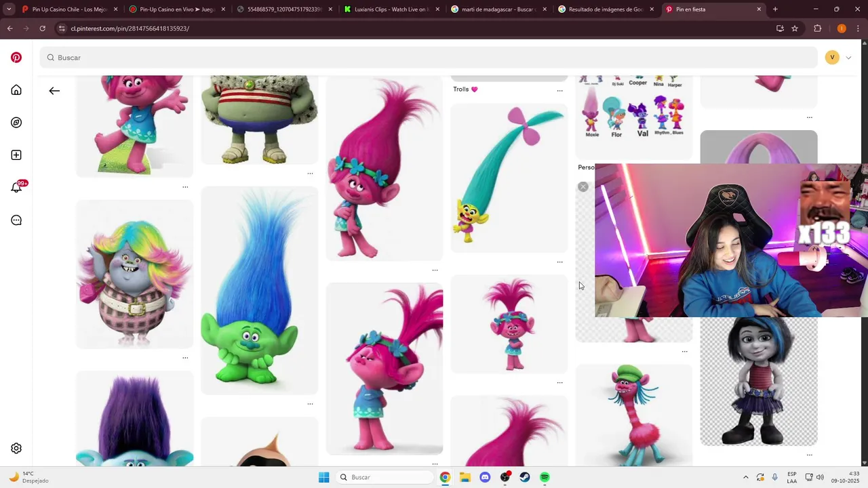
Task: Open the Trolls characters chart pin
Action: tap(634, 117)
